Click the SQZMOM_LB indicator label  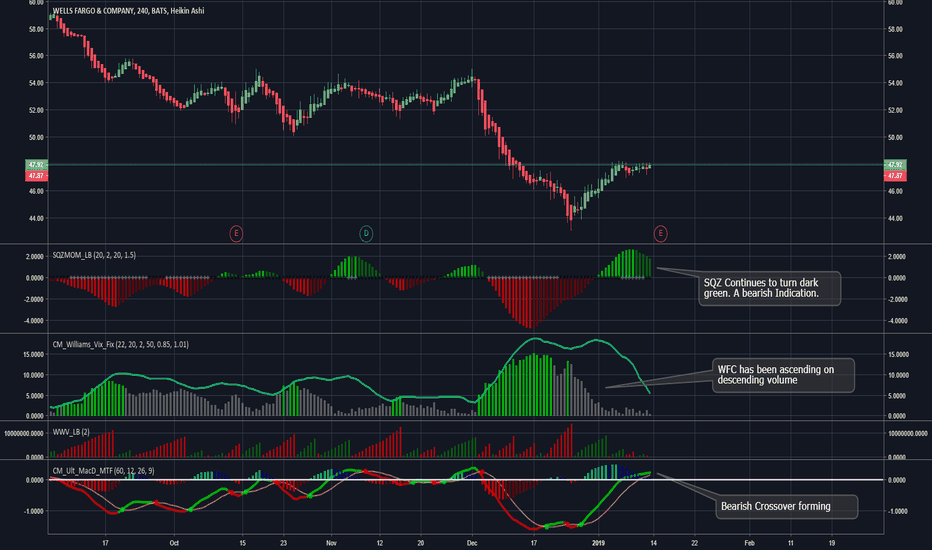point(94,255)
